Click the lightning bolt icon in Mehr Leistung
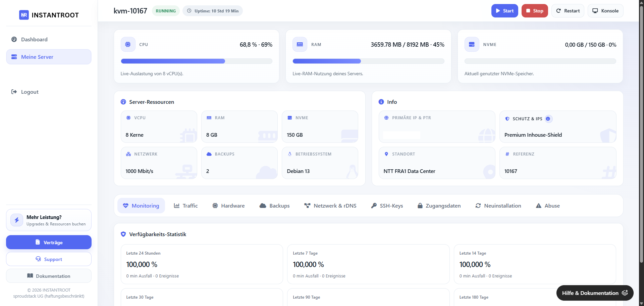This screenshot has height=306, width=644. pyautogui.click(x=17, y=220)
